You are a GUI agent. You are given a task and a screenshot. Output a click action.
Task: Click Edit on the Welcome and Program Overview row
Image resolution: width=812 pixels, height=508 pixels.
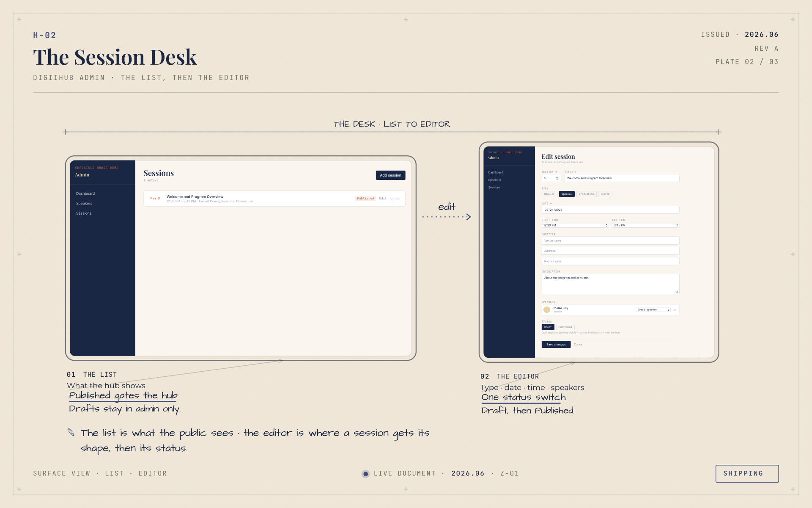(x=383, y=199)
